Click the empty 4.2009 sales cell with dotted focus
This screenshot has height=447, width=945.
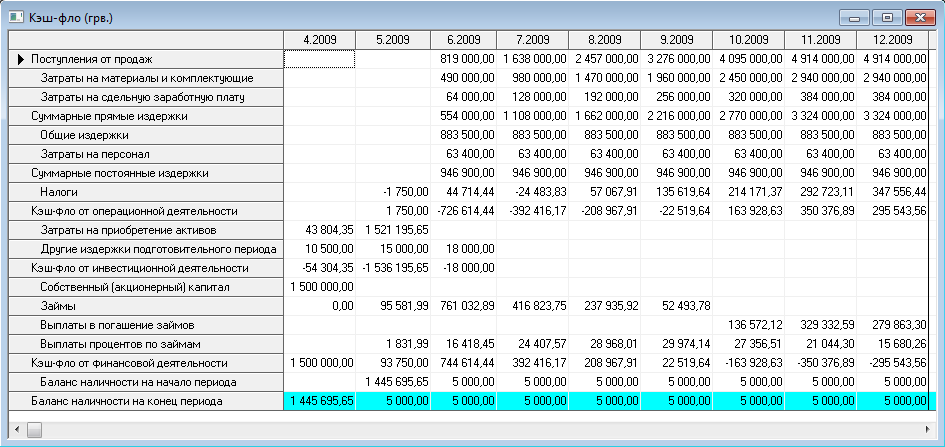(319, 59)
